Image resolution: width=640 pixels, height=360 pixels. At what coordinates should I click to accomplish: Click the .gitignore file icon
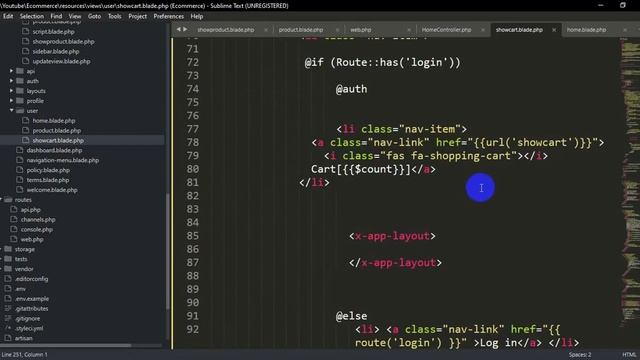pyautogui.click(x=8, y=318)
